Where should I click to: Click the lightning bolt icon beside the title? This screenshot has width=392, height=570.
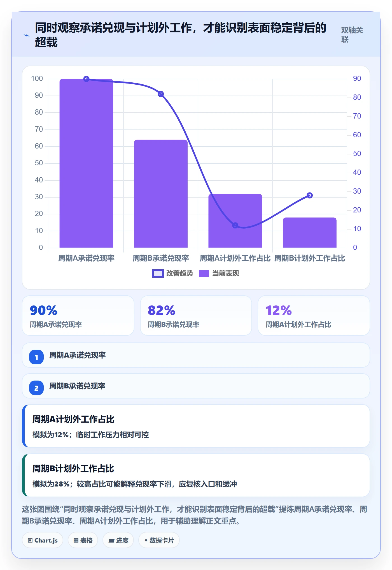pos(26,36)
